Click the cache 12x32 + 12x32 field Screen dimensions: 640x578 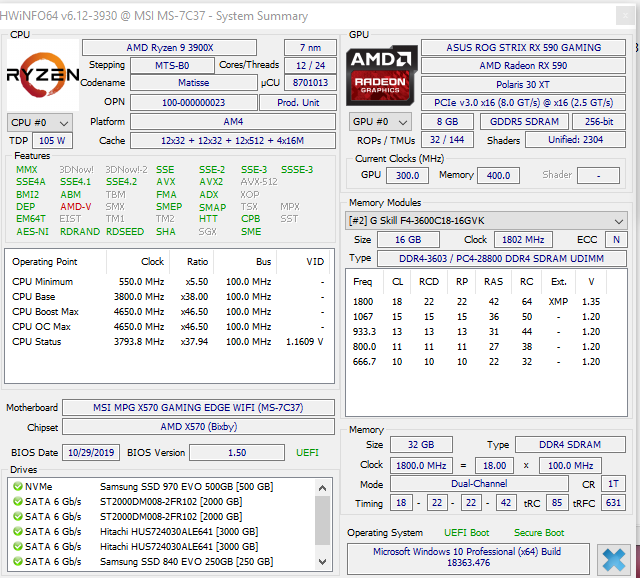[x=233, y=140]
